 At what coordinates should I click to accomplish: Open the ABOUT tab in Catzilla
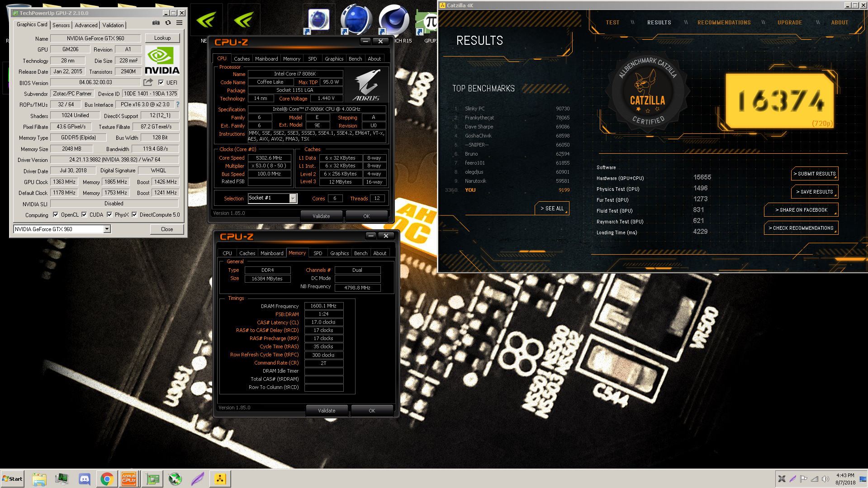(840, 23)
